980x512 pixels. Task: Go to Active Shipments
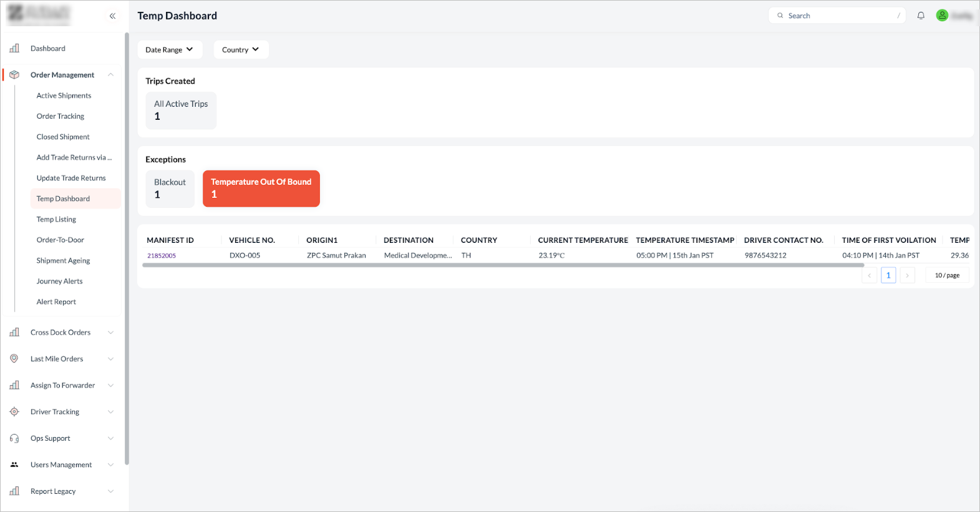coord(64,96)
